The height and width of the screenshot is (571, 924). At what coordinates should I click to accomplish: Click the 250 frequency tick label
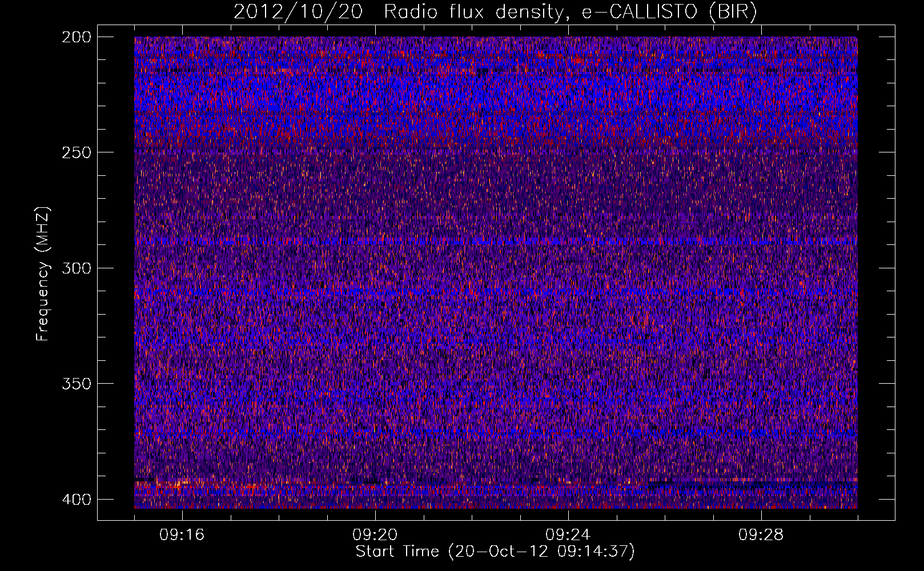(76, 152)
